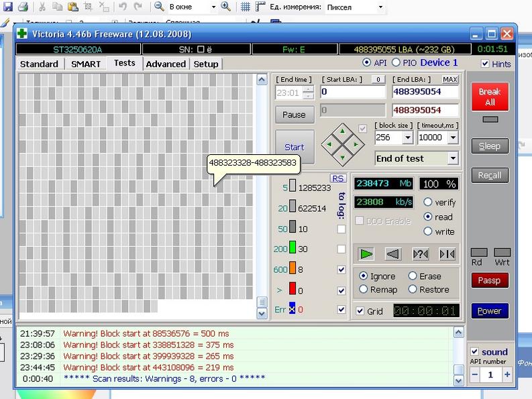Select the verify test mode
Image resolution: width=532 pixels, height=399 pixels.
428,203
